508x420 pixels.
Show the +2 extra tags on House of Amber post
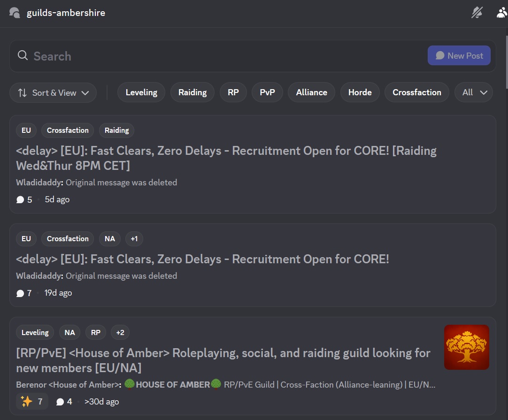pyautogui.click(x=120, y=333)
